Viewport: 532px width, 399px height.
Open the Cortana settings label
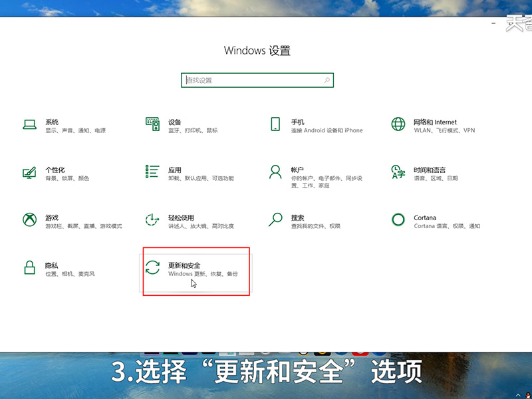tap(425, 218)
